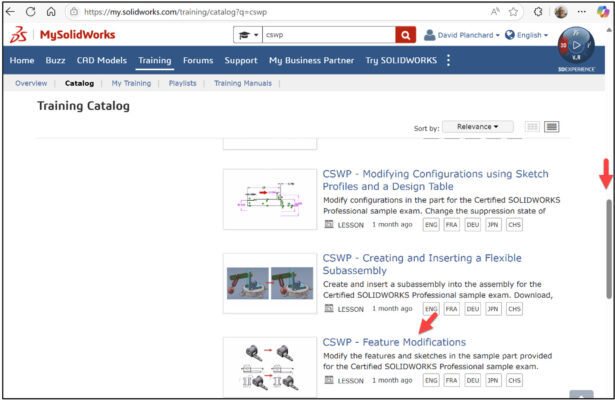The image size is (615, 400).
Task: Select CHS language for Modifying Configurations lesson
Action: [x=514, y=225]
